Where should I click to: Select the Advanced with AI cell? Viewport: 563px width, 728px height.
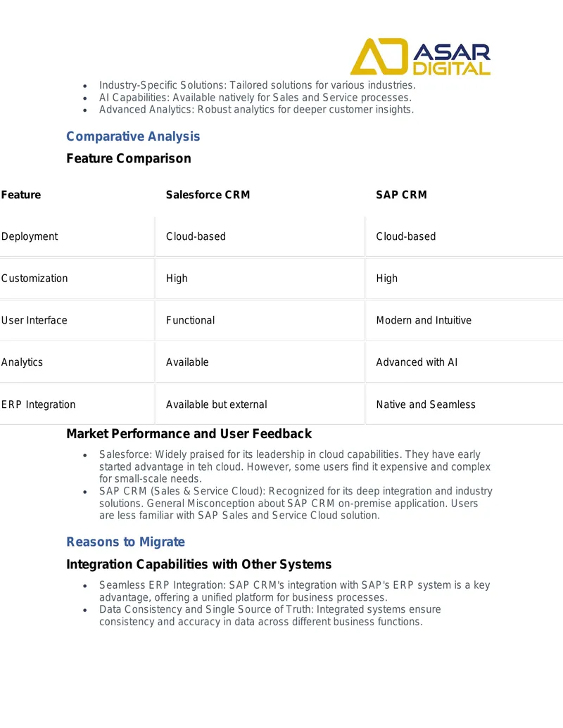tap(417, 362)
